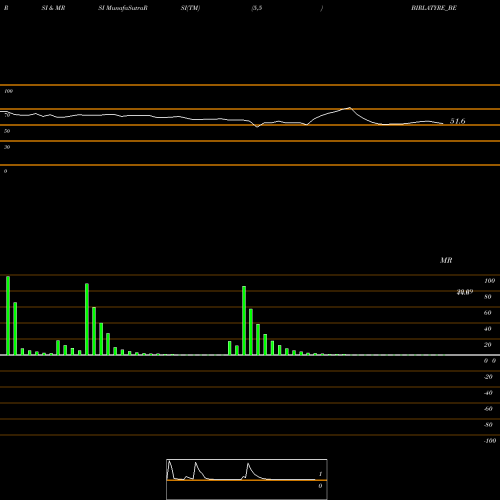Click the tallest green MR bar at far left
Viewport: 500px width, 500px height.
point(8,315)
